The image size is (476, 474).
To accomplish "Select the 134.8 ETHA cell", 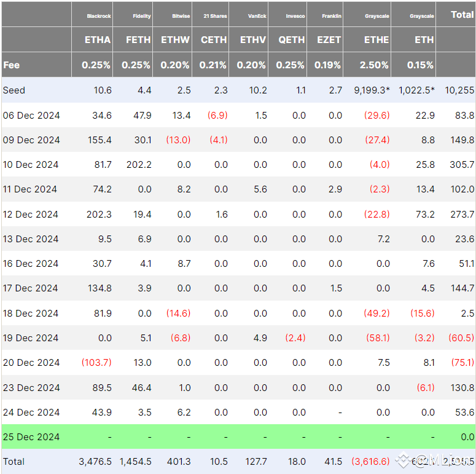I will point(99,288).
